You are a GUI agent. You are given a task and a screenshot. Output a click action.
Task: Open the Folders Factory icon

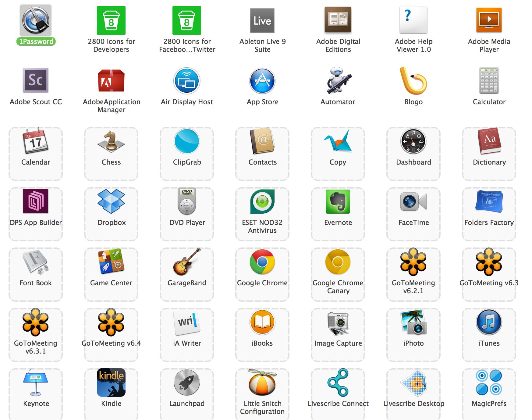489,201
